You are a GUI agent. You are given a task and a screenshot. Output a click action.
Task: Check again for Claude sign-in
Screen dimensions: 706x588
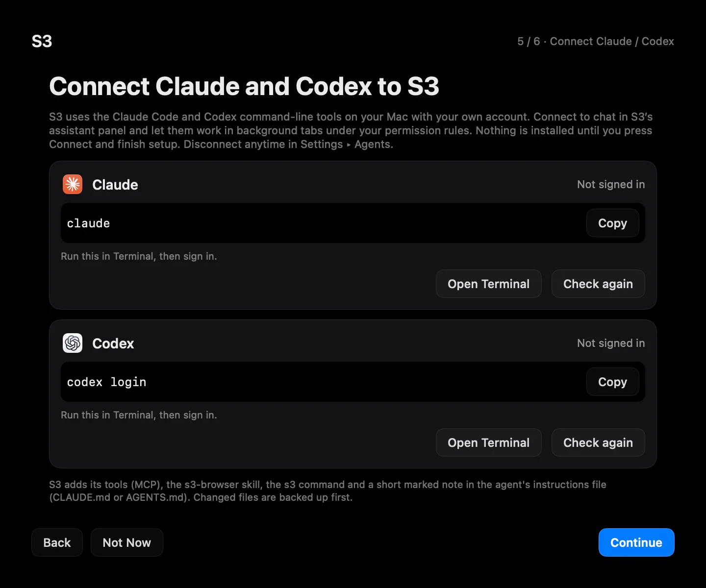pyautogui.click(x=598, y=284)
